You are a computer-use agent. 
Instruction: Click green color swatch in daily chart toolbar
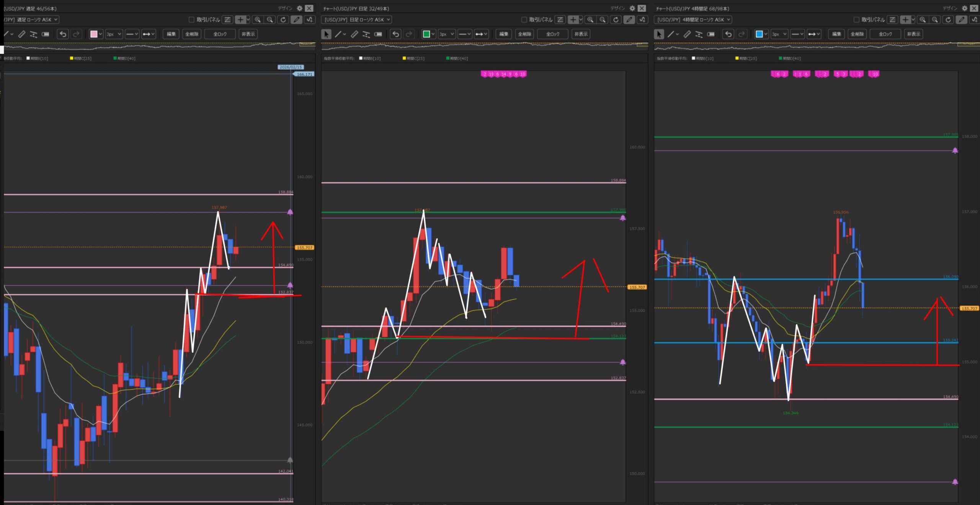[x=426, y=34]
